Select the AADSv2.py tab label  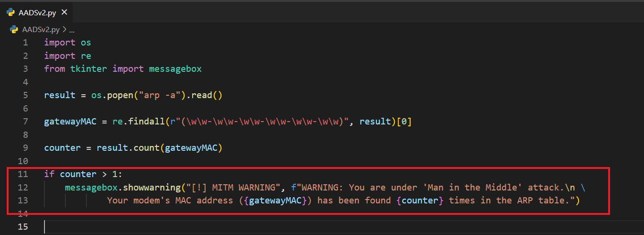pyautogui.click(x=37, y=12)
